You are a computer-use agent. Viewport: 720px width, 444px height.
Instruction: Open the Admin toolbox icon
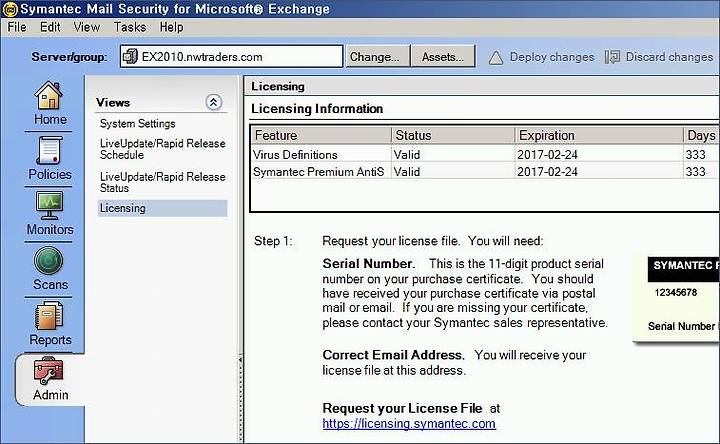point(48,371)
